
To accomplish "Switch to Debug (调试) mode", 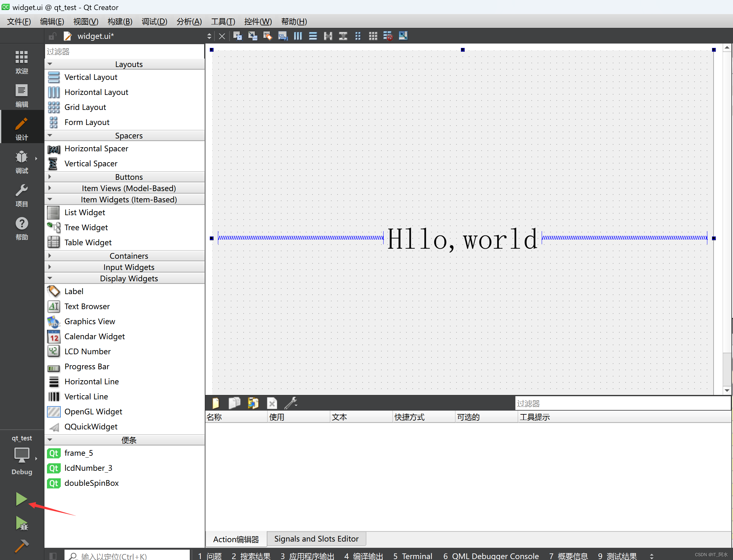I will coord(22,162).
